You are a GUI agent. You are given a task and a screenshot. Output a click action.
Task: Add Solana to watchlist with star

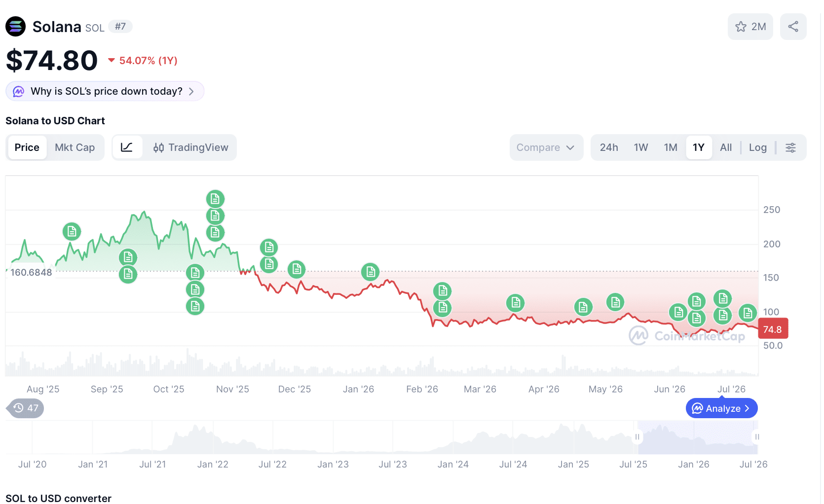pos(750,27)
